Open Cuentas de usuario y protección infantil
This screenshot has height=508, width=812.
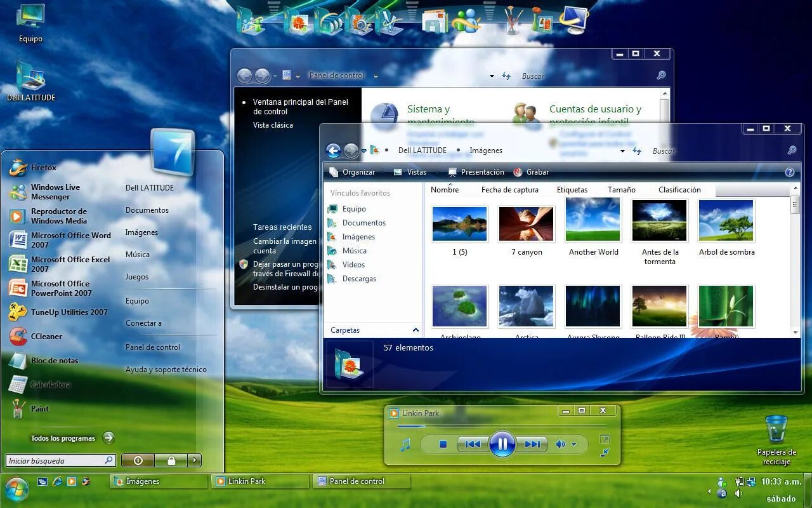595,115
